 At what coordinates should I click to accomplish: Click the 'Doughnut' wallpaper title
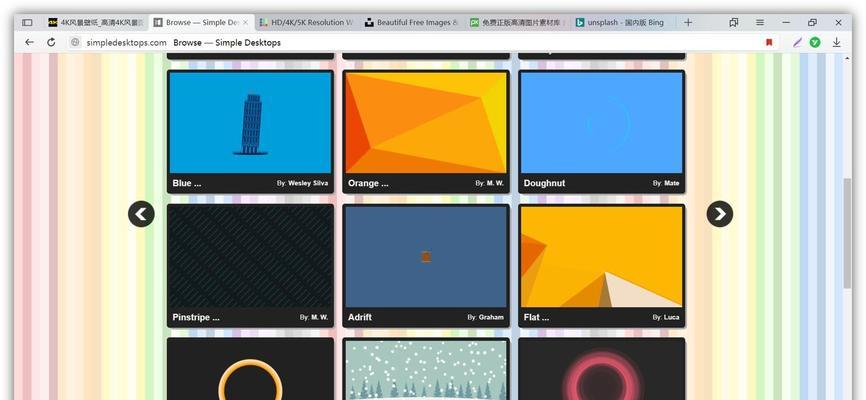click(x=545, y=183)
